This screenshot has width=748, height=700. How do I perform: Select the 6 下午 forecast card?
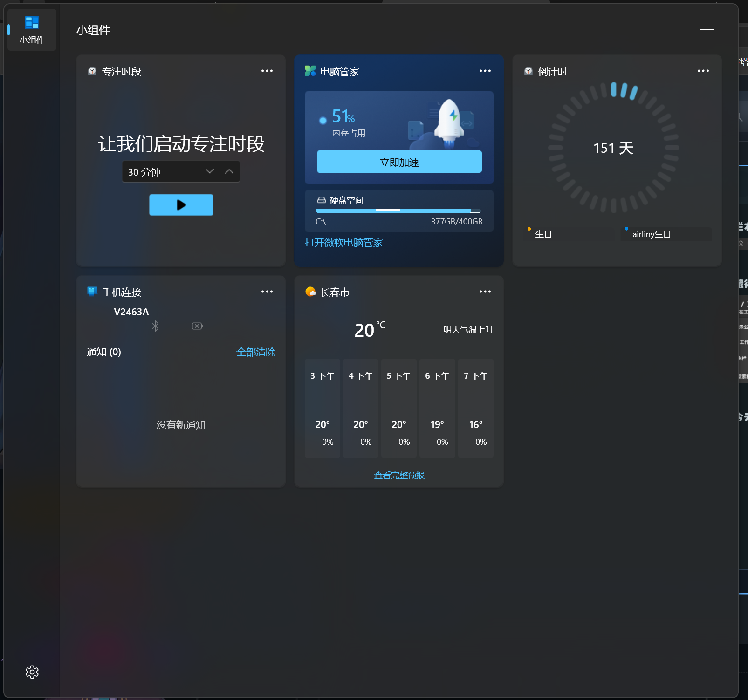coord(437,408)
